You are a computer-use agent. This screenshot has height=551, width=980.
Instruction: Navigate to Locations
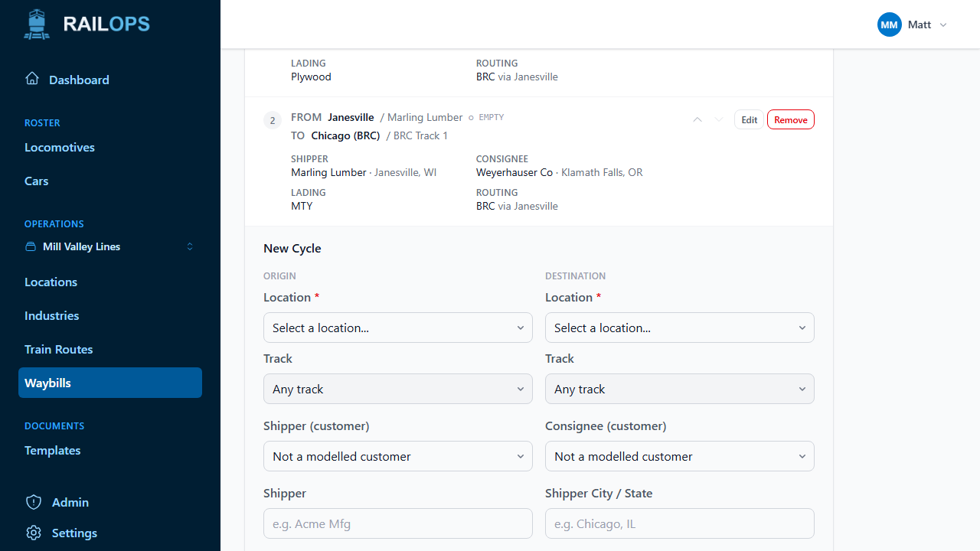point(110,282)
